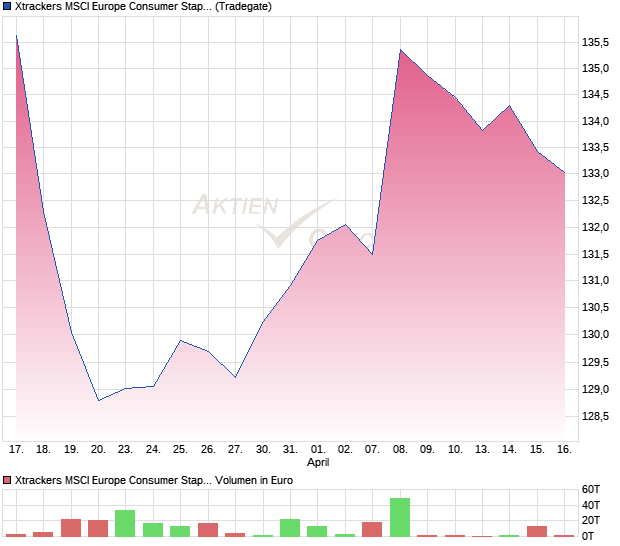Click the '09.' date label on x-axis
Viewport: 620px width, 546px height.
(x=427, y=450)
